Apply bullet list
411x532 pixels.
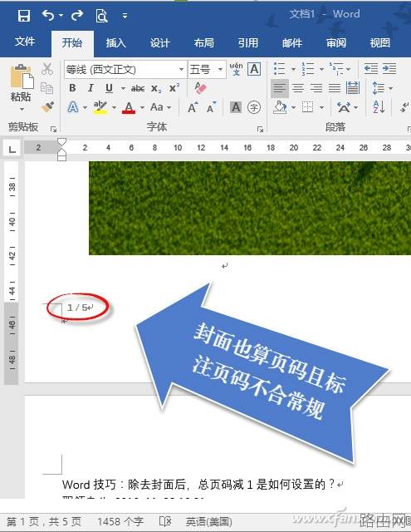coord(280,69)
